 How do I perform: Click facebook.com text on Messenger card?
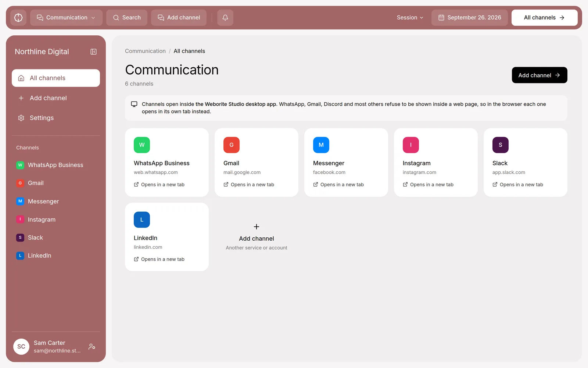[329, 173]
